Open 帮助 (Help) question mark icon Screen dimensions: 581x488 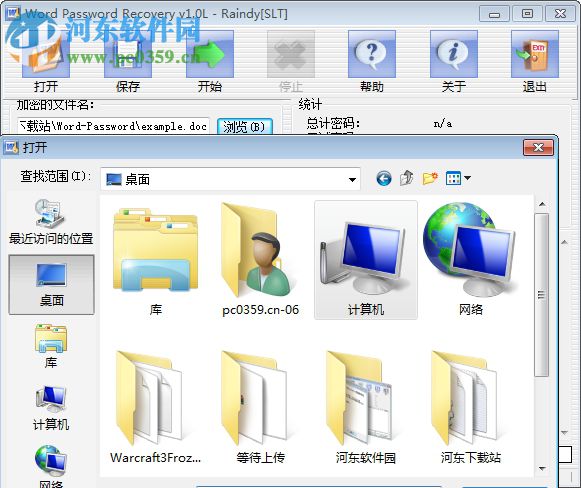tap(372, 54)
